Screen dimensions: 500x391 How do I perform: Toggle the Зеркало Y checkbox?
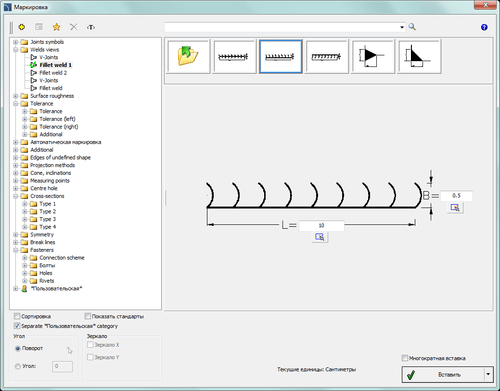coord(90,357)
